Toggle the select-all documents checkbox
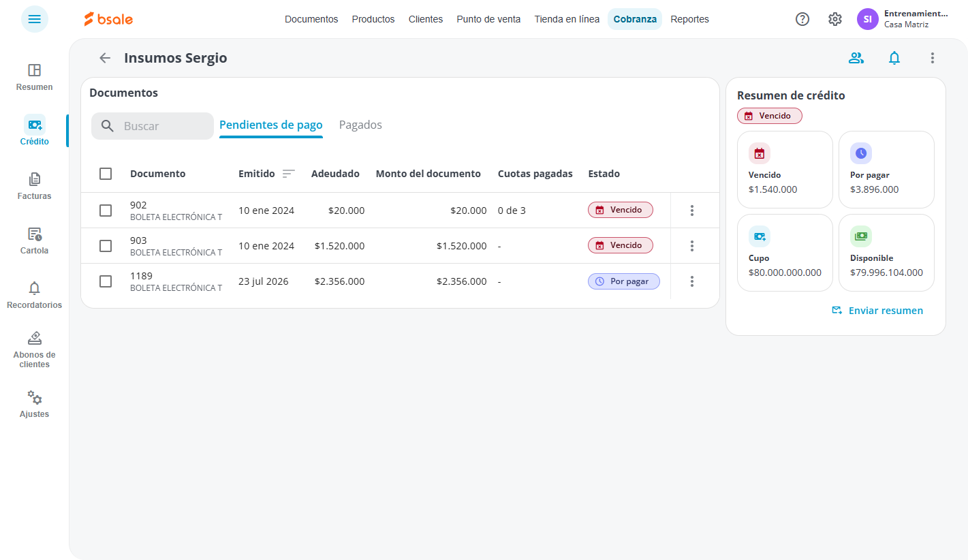Image resolution: width=968 pixels, height=560 pixels. pyautogui.click(x=106, y=174)
